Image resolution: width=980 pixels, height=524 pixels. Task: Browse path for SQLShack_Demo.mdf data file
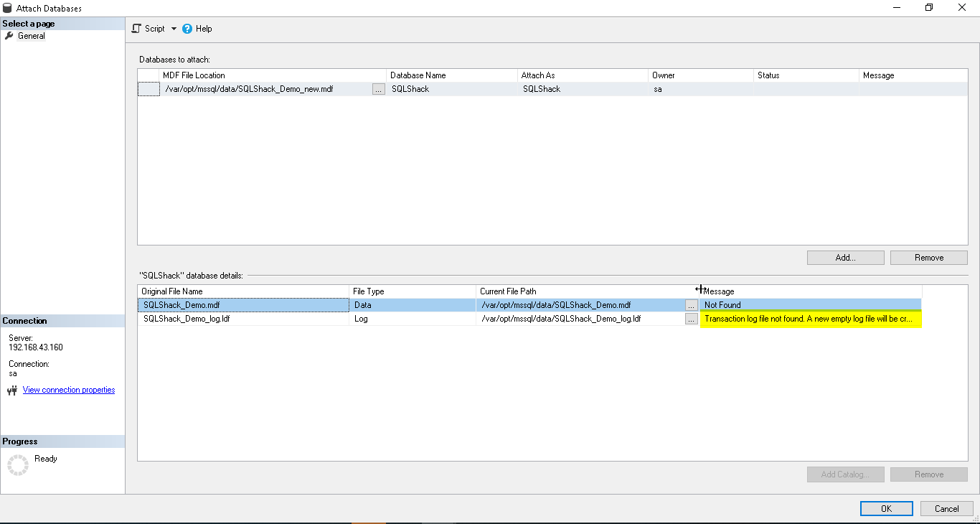691,305
